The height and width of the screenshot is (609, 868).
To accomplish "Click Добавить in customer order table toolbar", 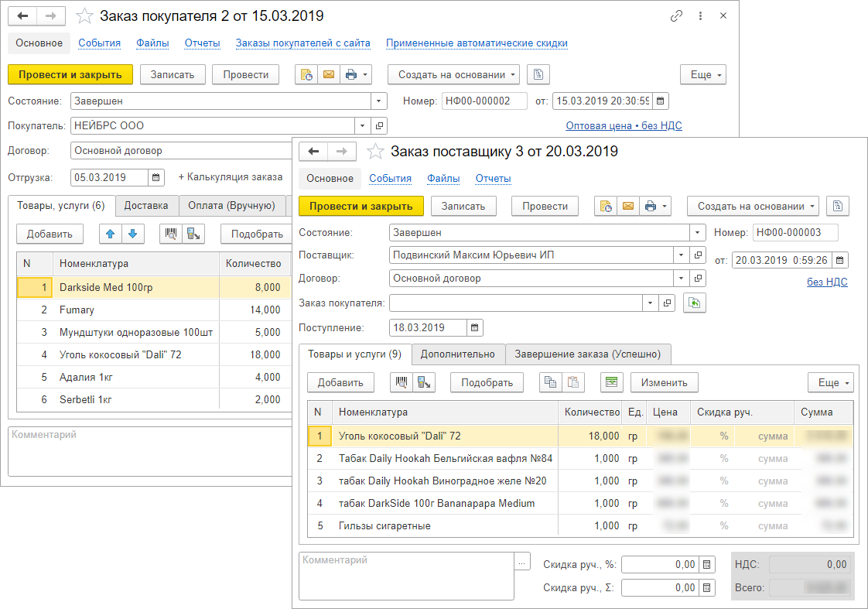I will (x=50, y=234).
